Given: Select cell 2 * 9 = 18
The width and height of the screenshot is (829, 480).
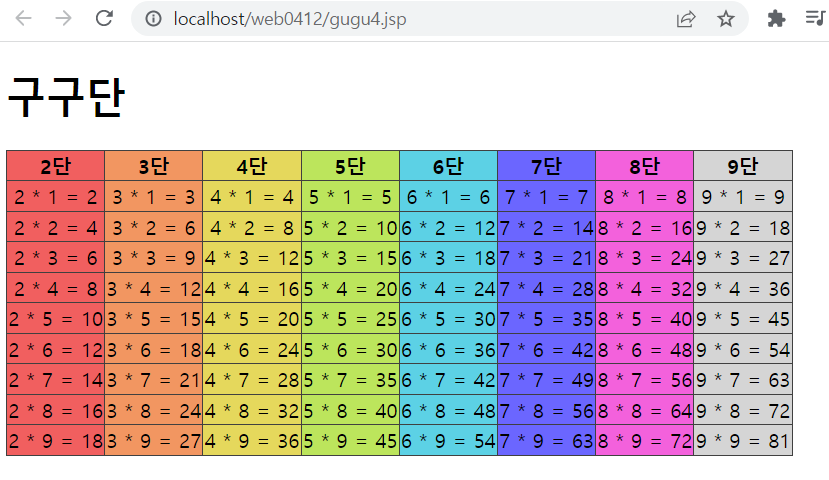Looking at the screenshot, I should pyautogui.click(x=56, y=440).
